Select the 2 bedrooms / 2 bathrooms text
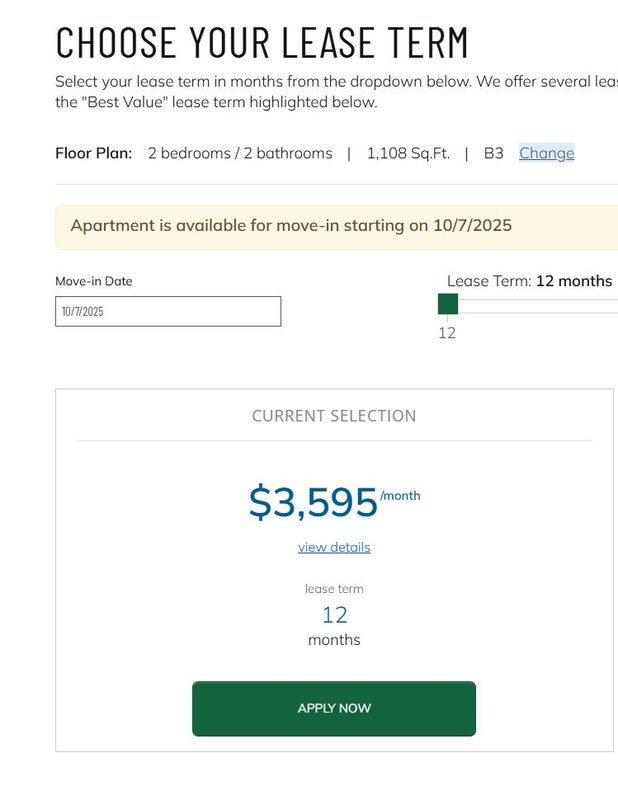The height and width of the screenshot is (800, 618). point(240,153)
